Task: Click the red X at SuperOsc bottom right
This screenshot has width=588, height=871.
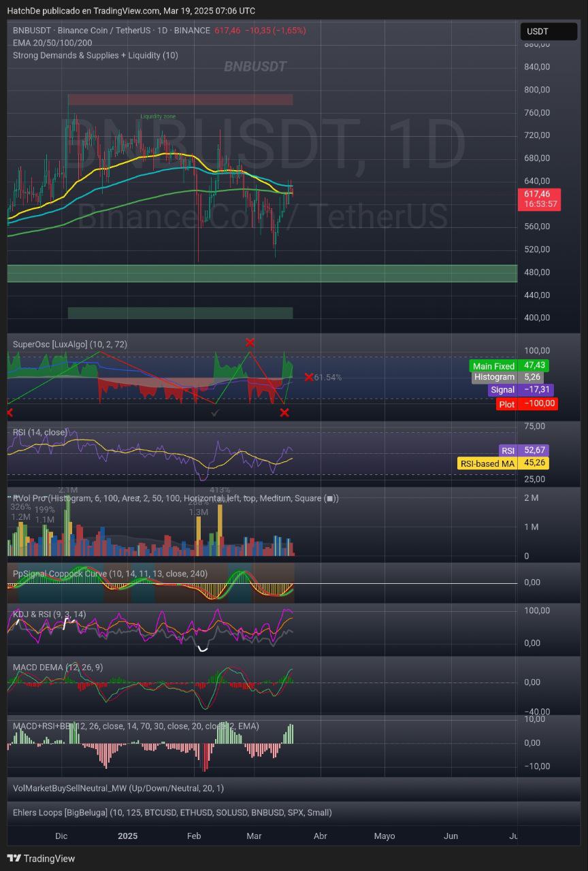Action: coord(284,412)
